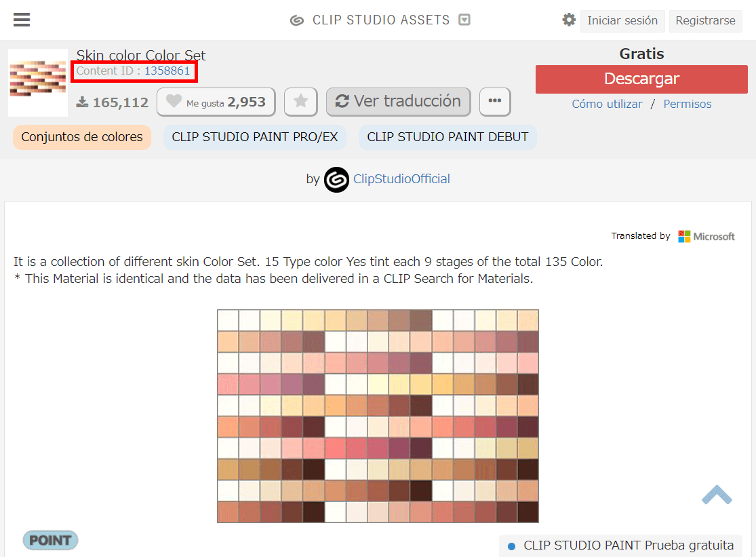Viewport: 756px width, 557px height.
Task: Select CLIP STUDIO PAINT DEBUT tag
Action: 447,137
